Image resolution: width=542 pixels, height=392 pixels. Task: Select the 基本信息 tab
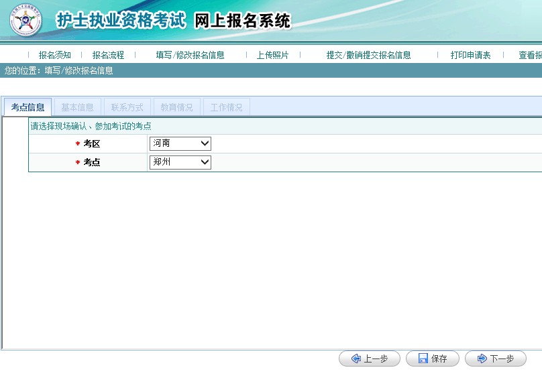point(77,107)
